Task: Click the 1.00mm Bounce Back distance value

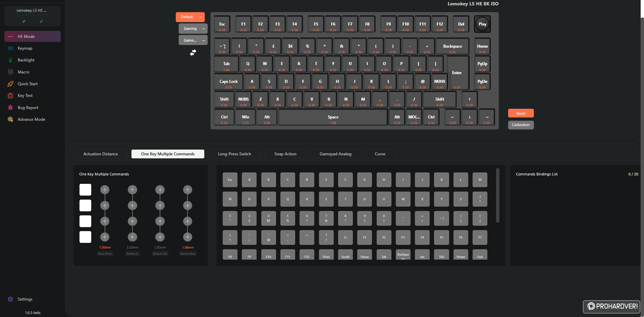Action: pyautogui.click(x=188, y=248)
